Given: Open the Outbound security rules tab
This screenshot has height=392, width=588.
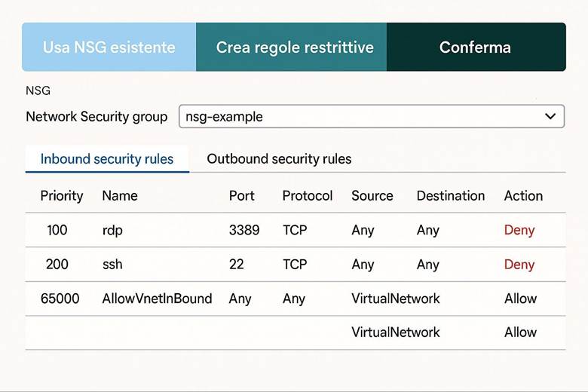Looking at the screenshot, I should (x=279, y=159).
